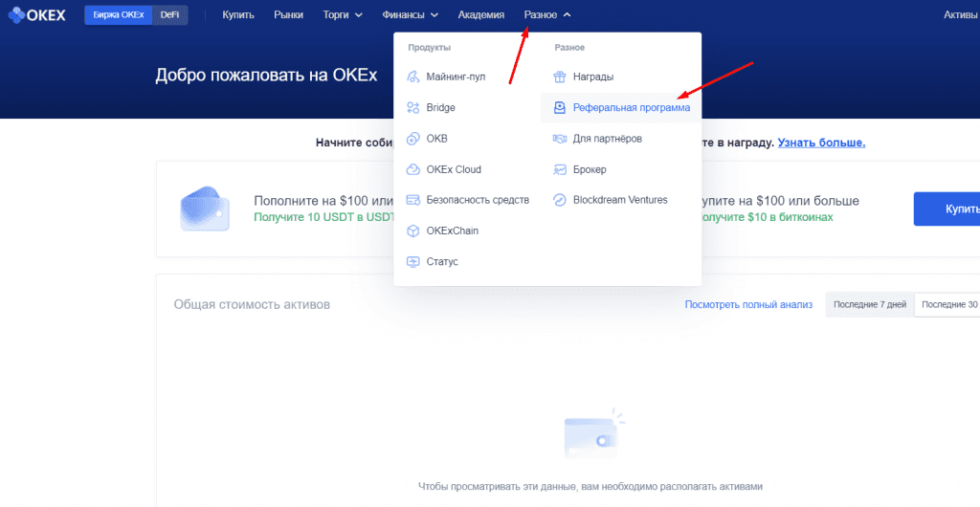The image size is (980, 507).
Task: Click the gift icon next to Награды
Action: tap(559, 77)
